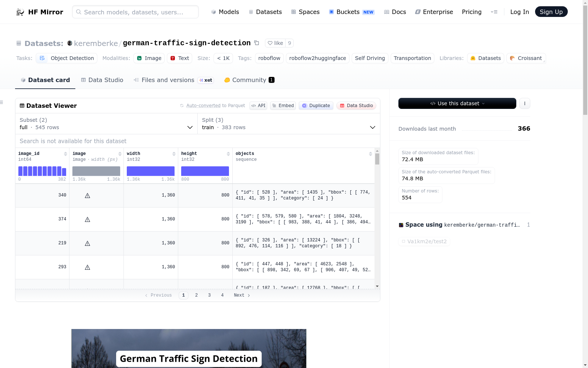Viewport: 588px width, 368px height.
Task: Focus the search models input field
Action: (135, 12)
